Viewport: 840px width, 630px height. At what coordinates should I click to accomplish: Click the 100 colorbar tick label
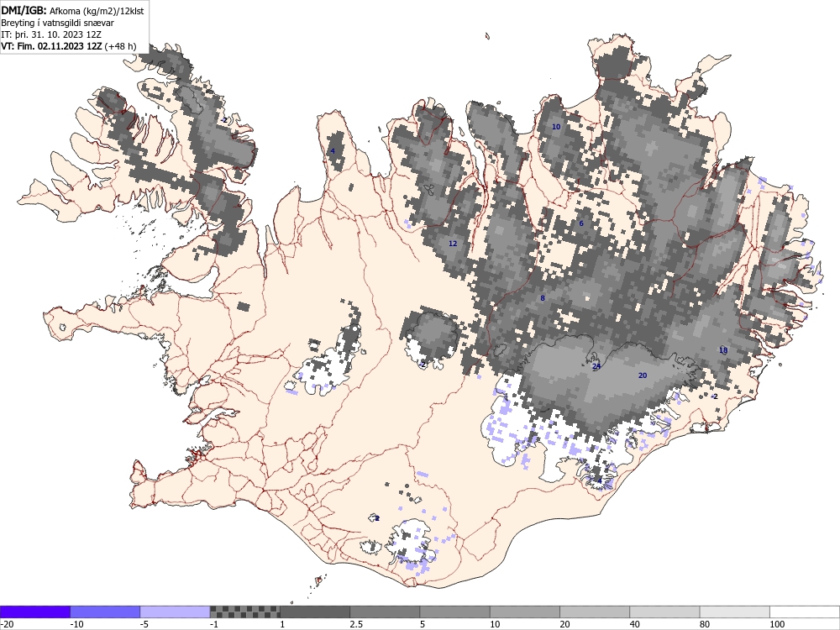777,624
